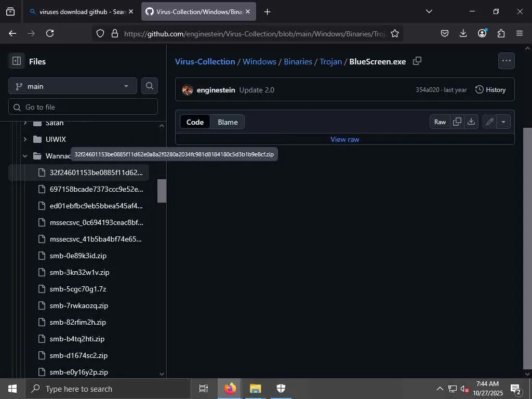The height and width of the screenshot is (399, 532).
Task: Click the tracking protection shield icon
Action: (100, 33)
